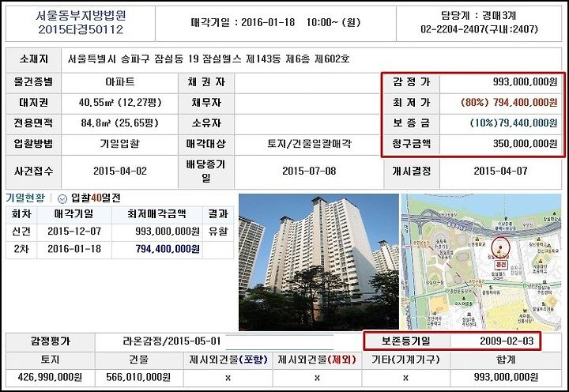Click the 배당종기일 label
This screenshot has height=392, width=569.
coord(206,171)
